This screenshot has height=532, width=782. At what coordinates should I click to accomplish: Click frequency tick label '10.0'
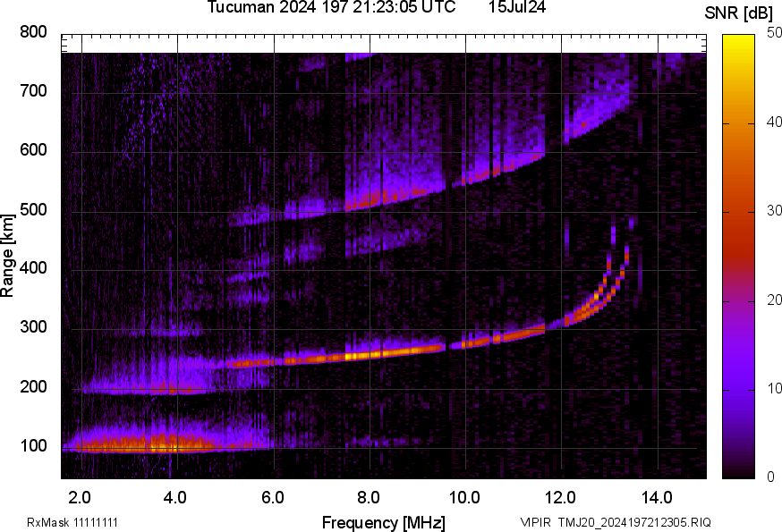coord(464,498)
